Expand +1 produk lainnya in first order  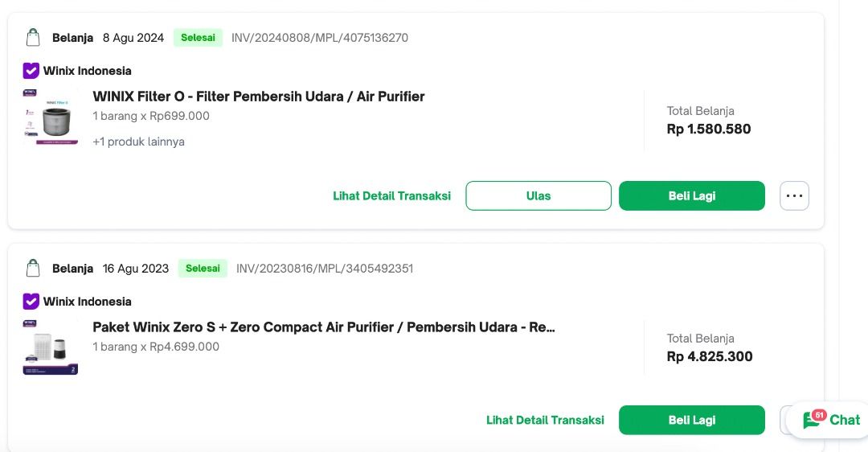[x=138, y=142]
